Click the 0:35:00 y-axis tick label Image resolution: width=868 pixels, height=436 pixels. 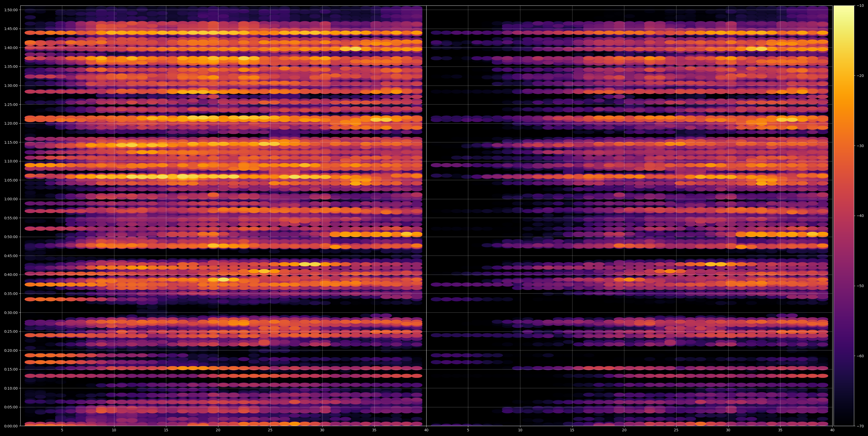pos(11,293)
